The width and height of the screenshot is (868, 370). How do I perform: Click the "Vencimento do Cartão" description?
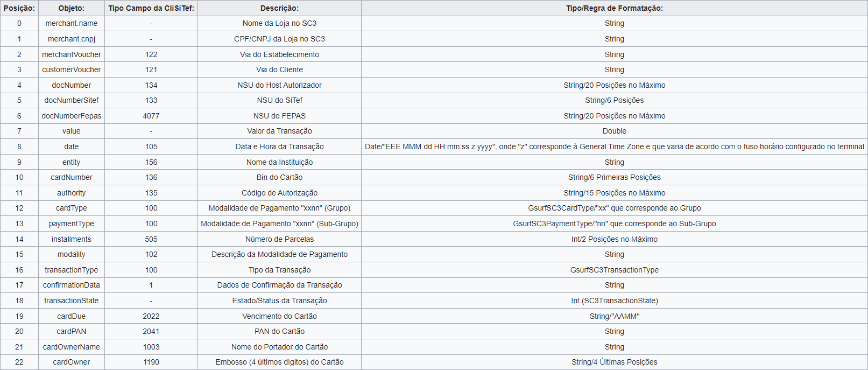click(x=279, y=316)
